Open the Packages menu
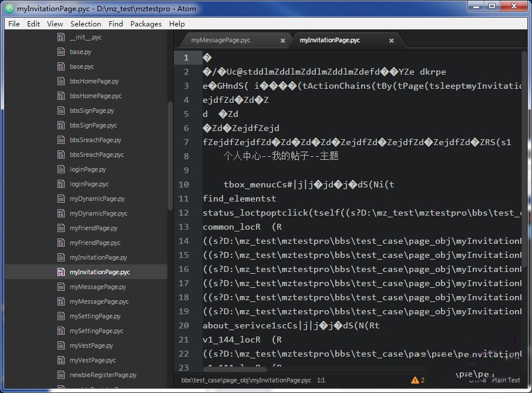 click(146, 24)
